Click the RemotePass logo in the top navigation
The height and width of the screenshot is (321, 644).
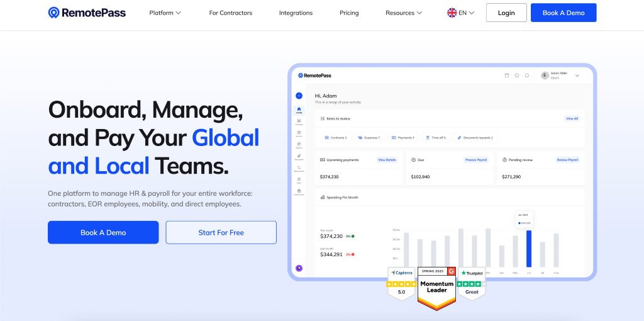87,13
